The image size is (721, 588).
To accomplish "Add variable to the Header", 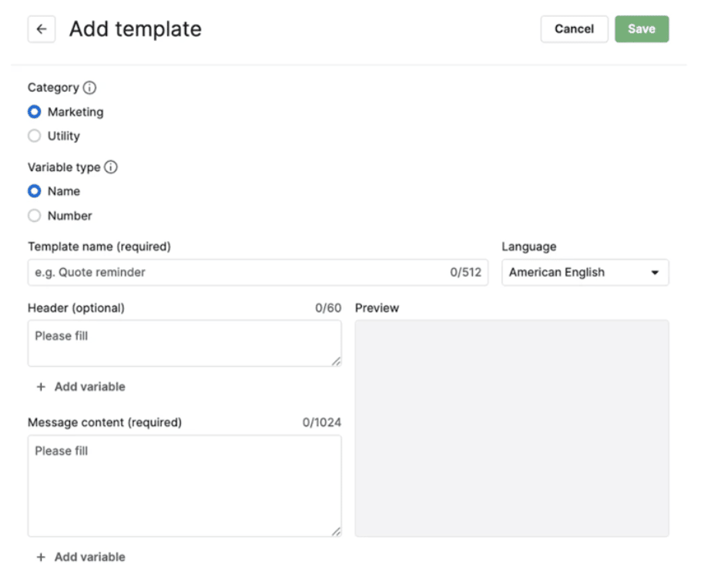I will tap(81, 387).
